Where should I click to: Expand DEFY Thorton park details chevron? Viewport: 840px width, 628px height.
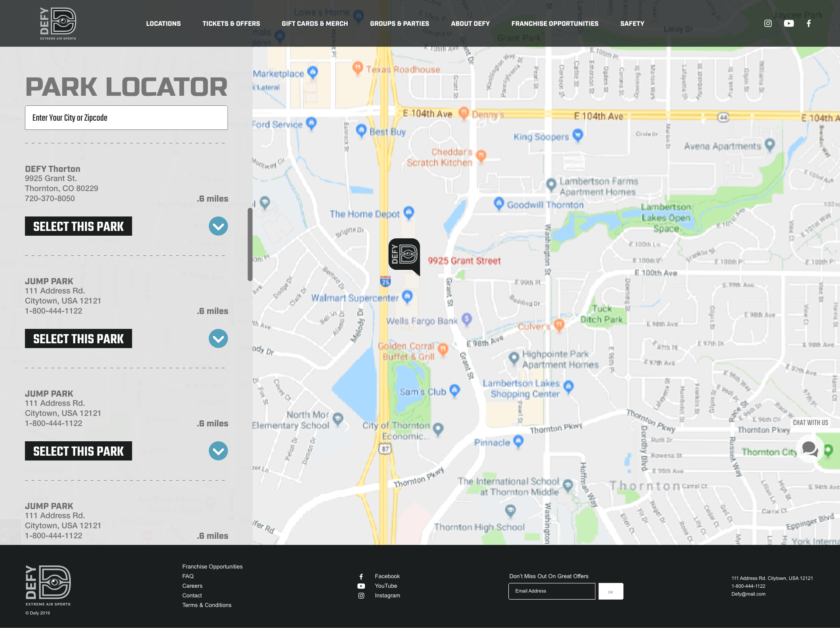click(x=218, y=226)
